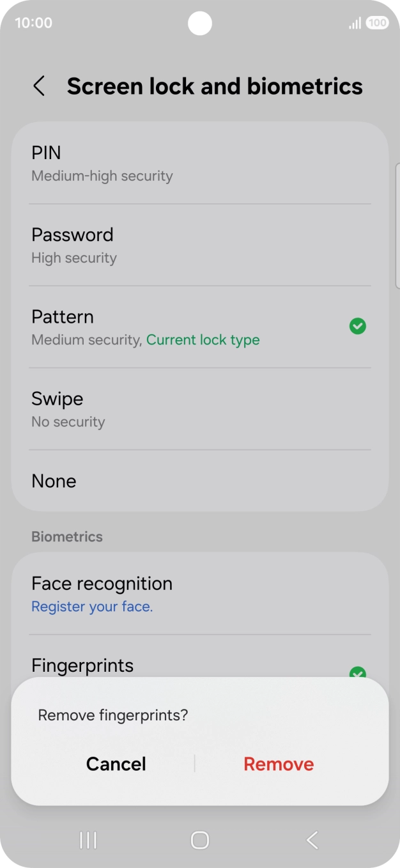Tap the green checkmark beside Pattern

coord(358,327)
